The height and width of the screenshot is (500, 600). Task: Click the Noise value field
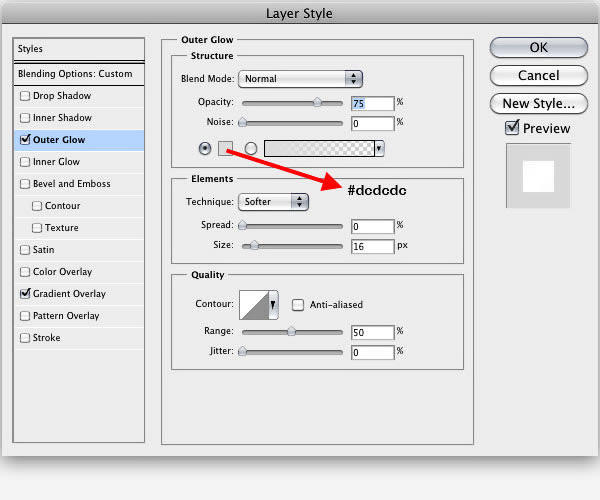(x=373, y=124)
